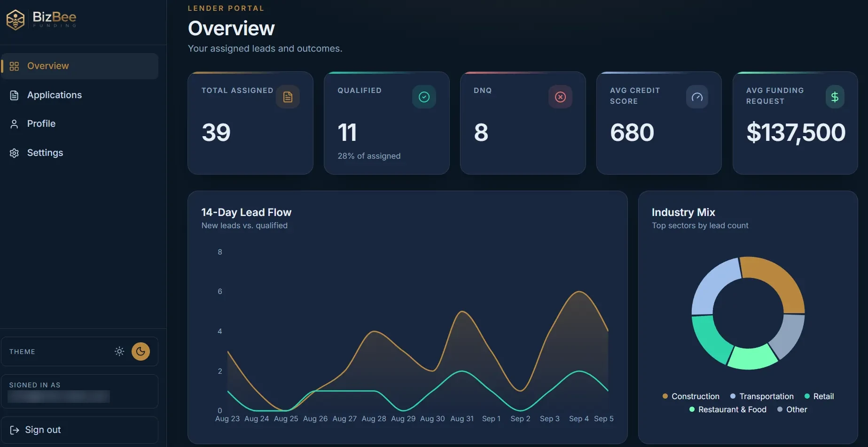Click the Restaurant & Food legend entry
Viewport: 868px width, 447px height.
click(x=727, y=409)
